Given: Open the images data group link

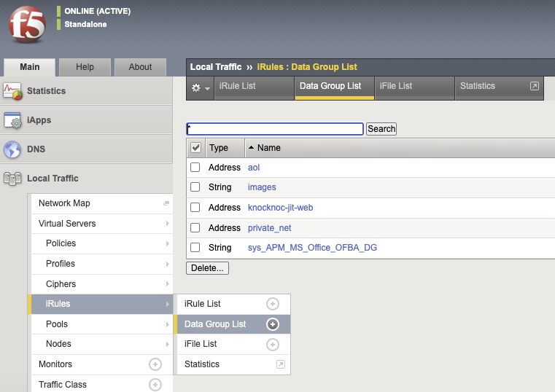Looking at the screenshot, I should tap(262, 187).
